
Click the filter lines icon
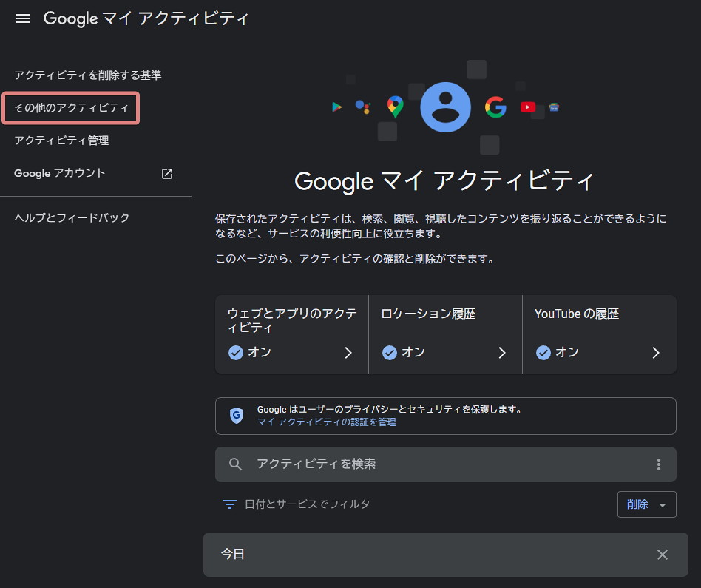(229, 504)
